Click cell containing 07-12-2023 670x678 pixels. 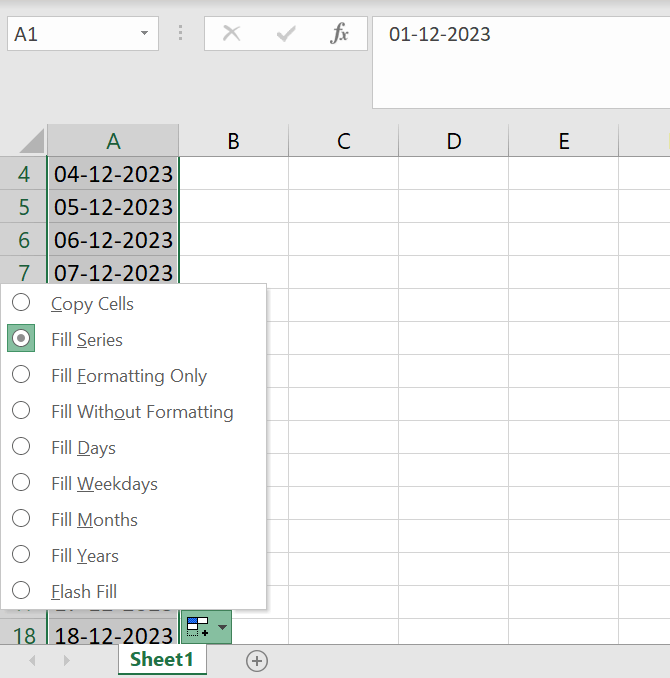pos(113,270)
